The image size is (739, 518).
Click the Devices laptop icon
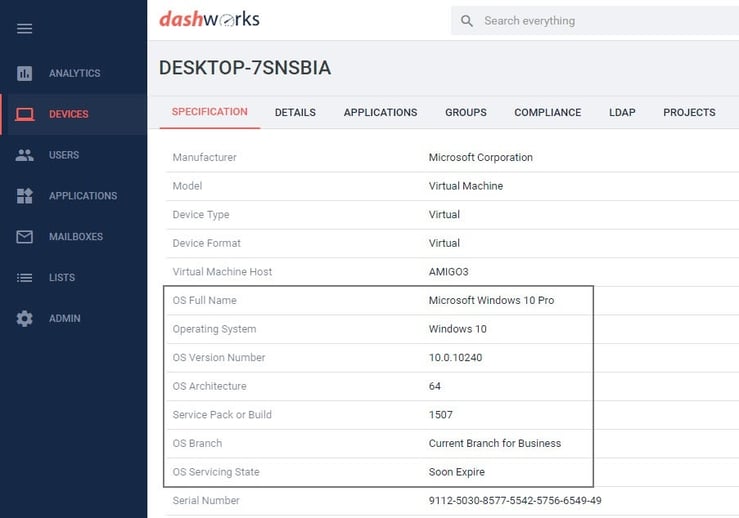pos(25,114)
